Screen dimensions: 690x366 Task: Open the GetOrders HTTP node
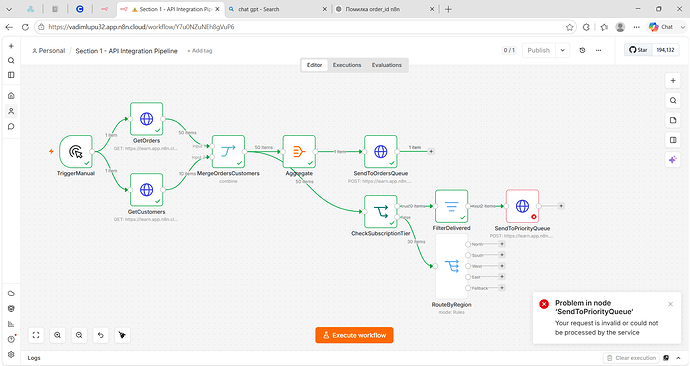coord(147,119)
